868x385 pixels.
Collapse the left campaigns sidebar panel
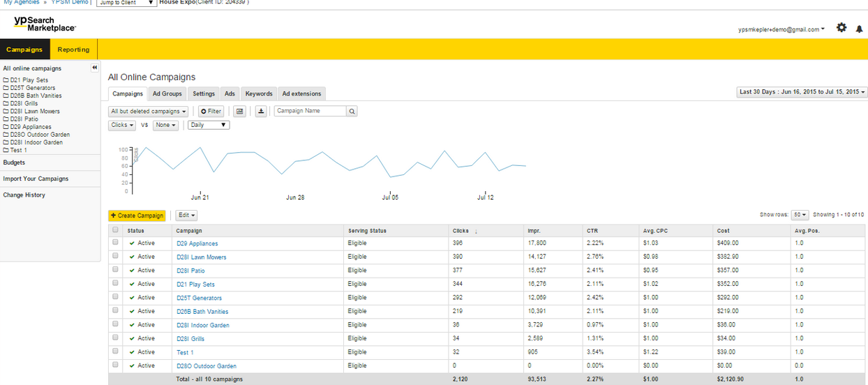95,68
